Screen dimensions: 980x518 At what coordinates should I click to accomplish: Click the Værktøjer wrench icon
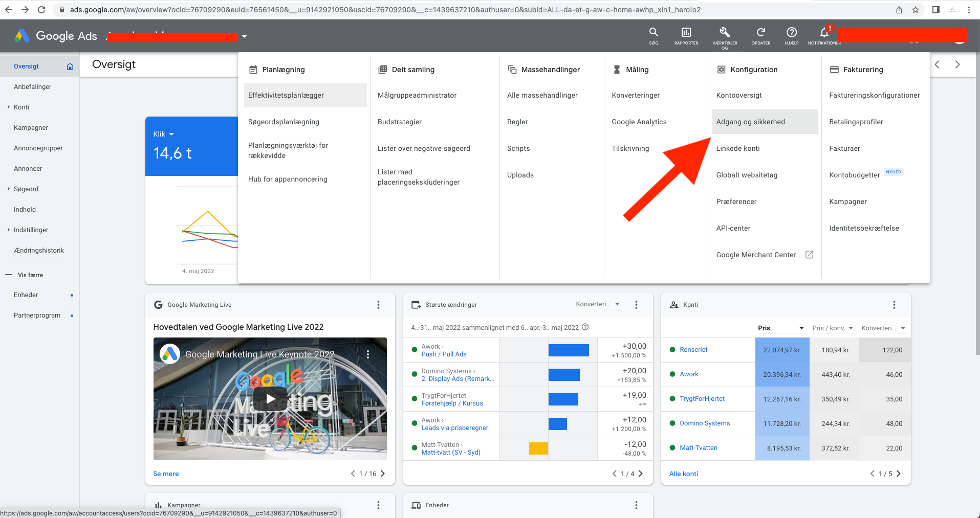point(725,32)
